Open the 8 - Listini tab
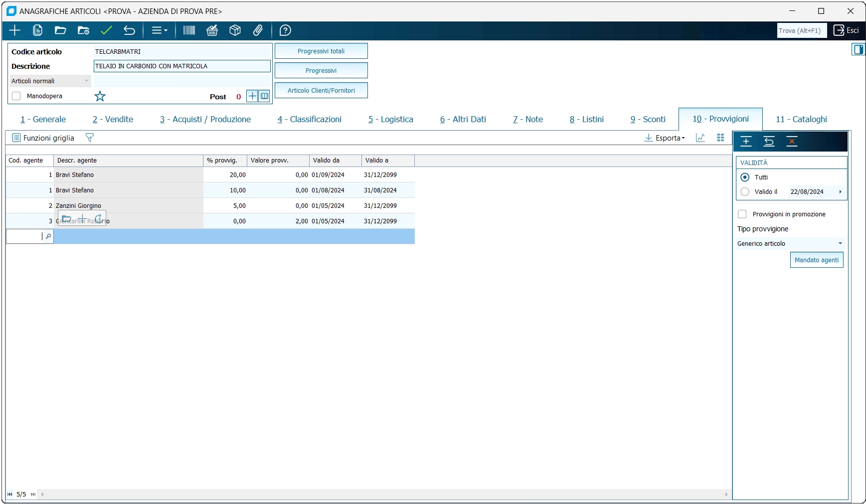This screenshot has height=504, width=866. [x=587, y=119]
